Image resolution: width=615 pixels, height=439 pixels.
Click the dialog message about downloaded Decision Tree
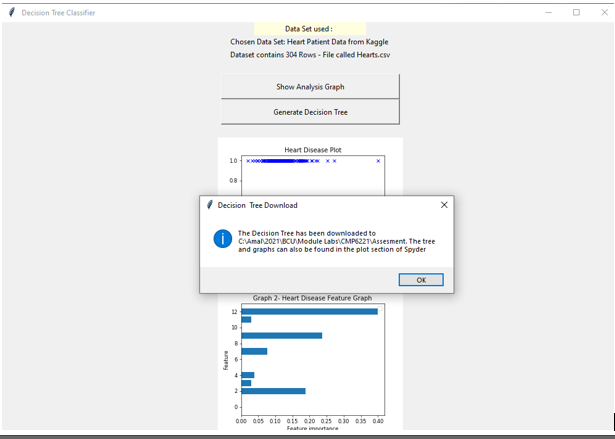[336, 241]
